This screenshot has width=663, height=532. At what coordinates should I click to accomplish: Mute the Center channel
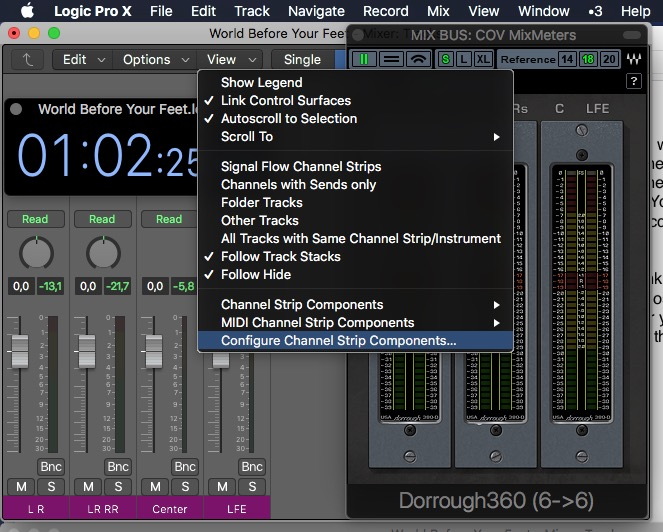155,487
